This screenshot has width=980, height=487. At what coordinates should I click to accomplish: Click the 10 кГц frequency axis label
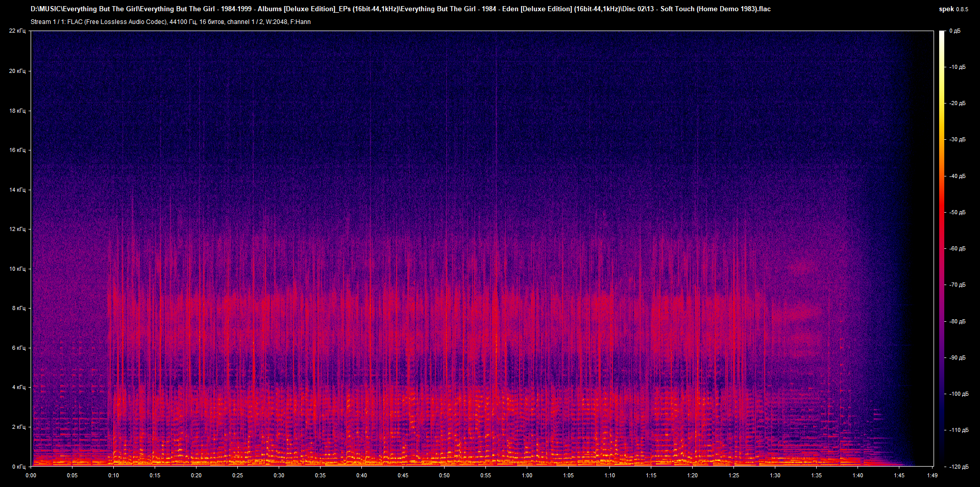[x=17, y=269]
